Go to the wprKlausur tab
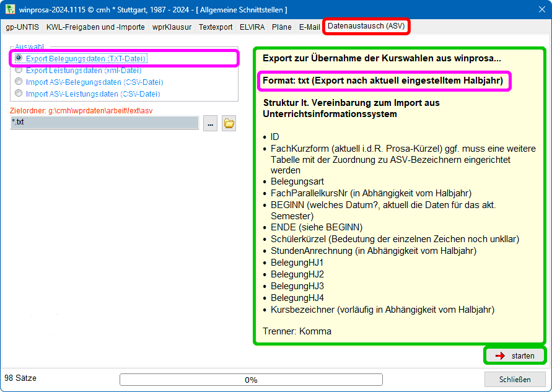The height and width of the screenshot is (392, 552). [x=172, y=27]
